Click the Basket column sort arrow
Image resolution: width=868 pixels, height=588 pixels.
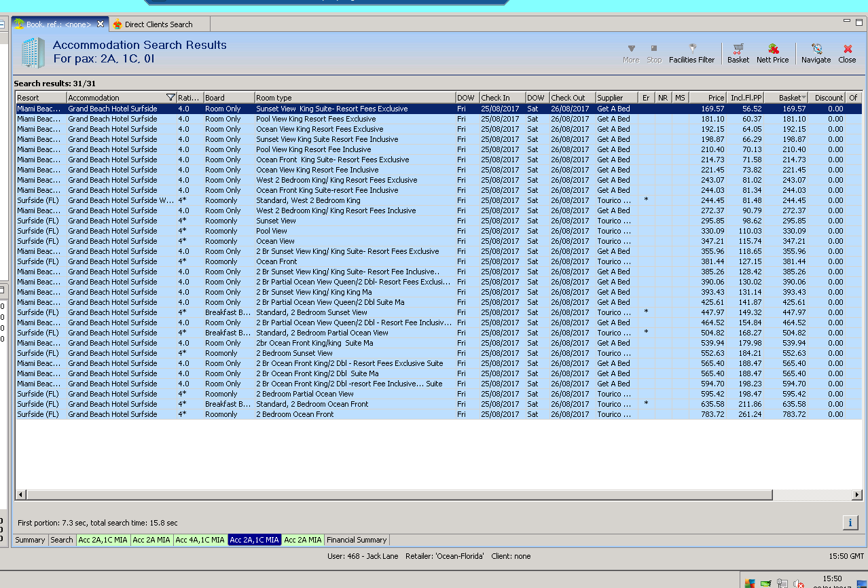tap(804, 98)
